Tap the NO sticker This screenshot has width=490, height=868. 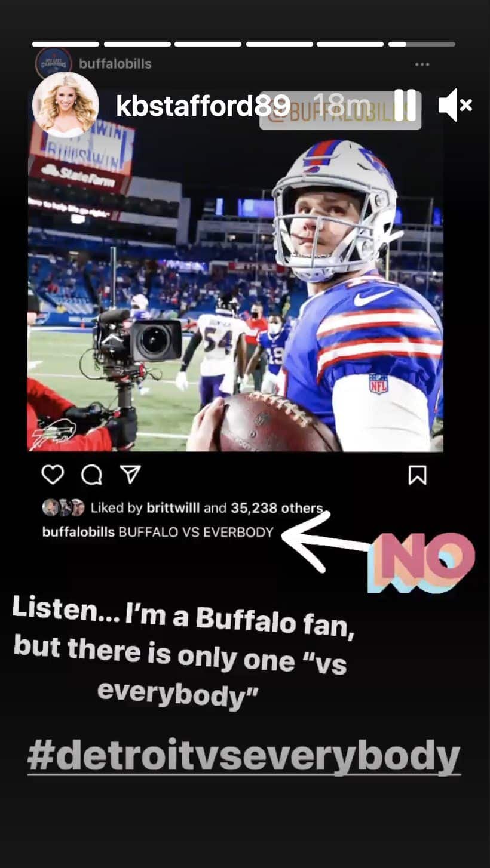(x=421, y=562)
